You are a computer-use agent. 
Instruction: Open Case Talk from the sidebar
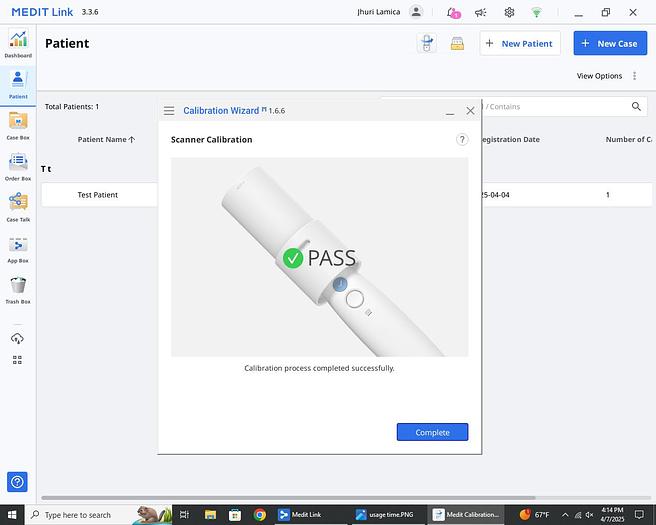click(x=18, y=207)
